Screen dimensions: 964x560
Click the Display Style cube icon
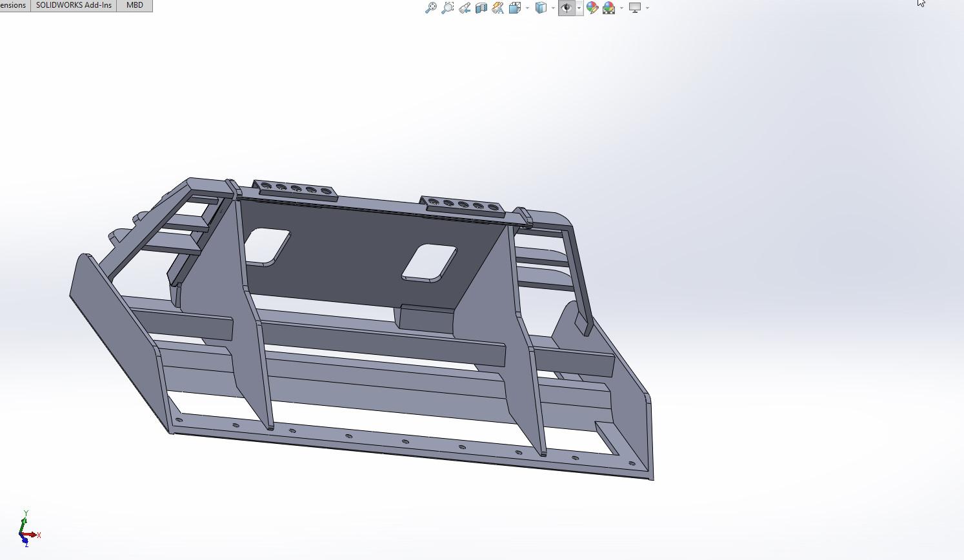(541, 8)
